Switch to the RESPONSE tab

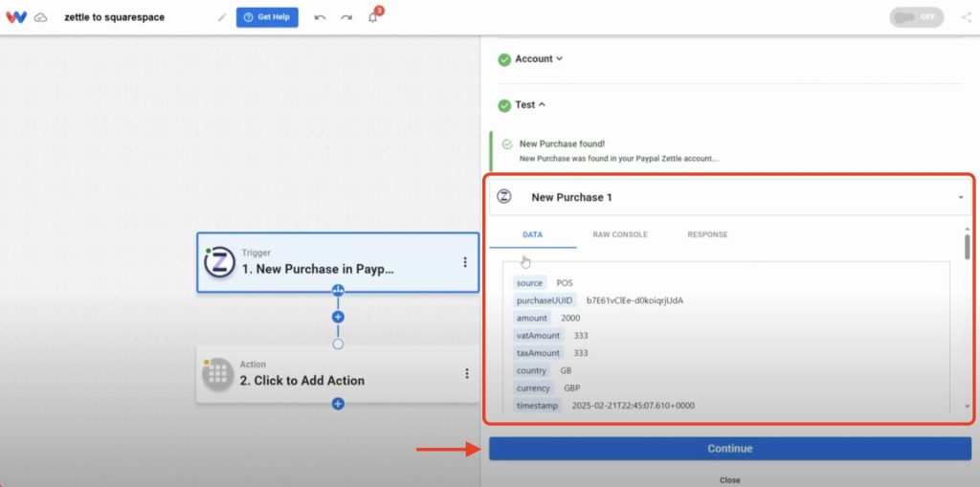pyautogui.click(x=707, y=234)
